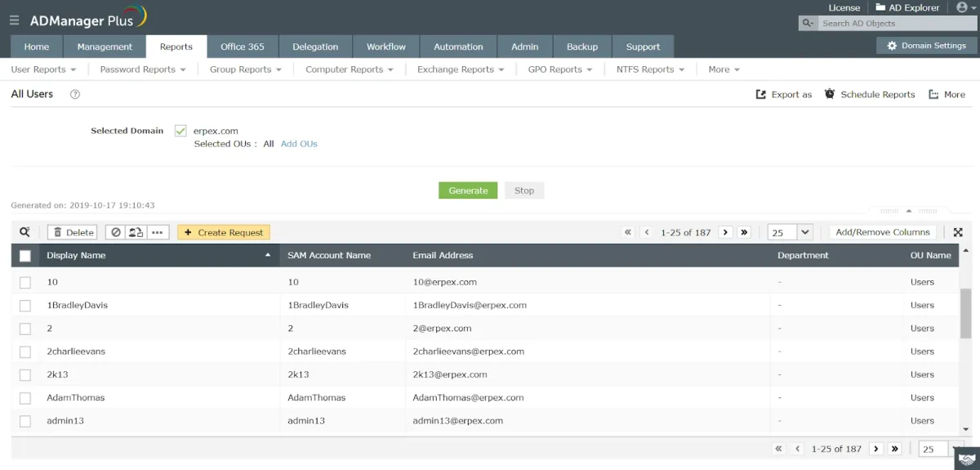Open the Delegation tab

(x=315, y=47)
